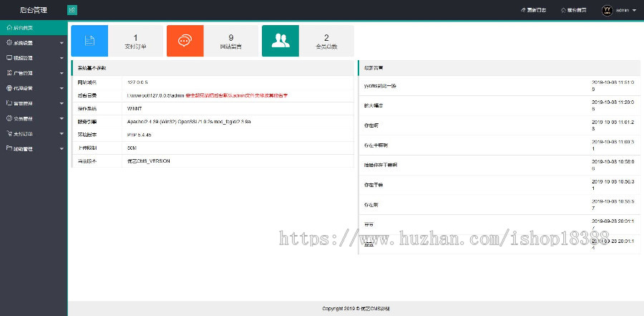This screenshot has width=644, height=316.
Task: Select the 会员管理 sidebar menu label
Action: click(23, 118)
